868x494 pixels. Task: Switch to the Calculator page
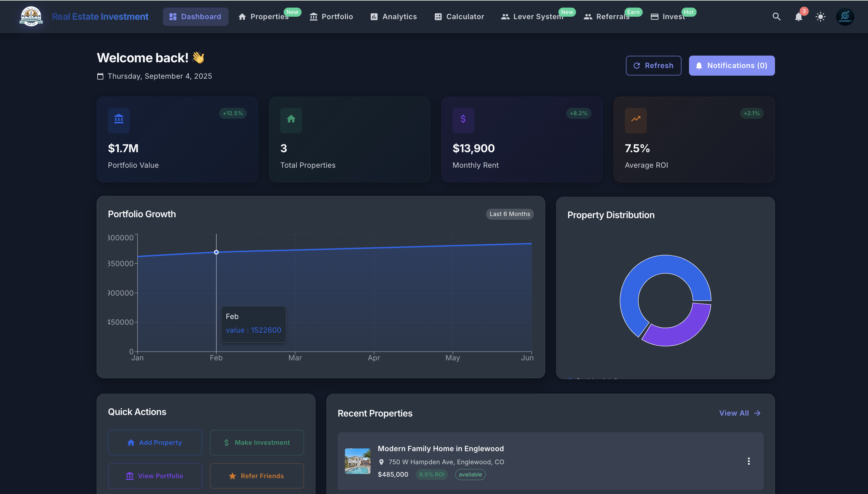[459, 16]
